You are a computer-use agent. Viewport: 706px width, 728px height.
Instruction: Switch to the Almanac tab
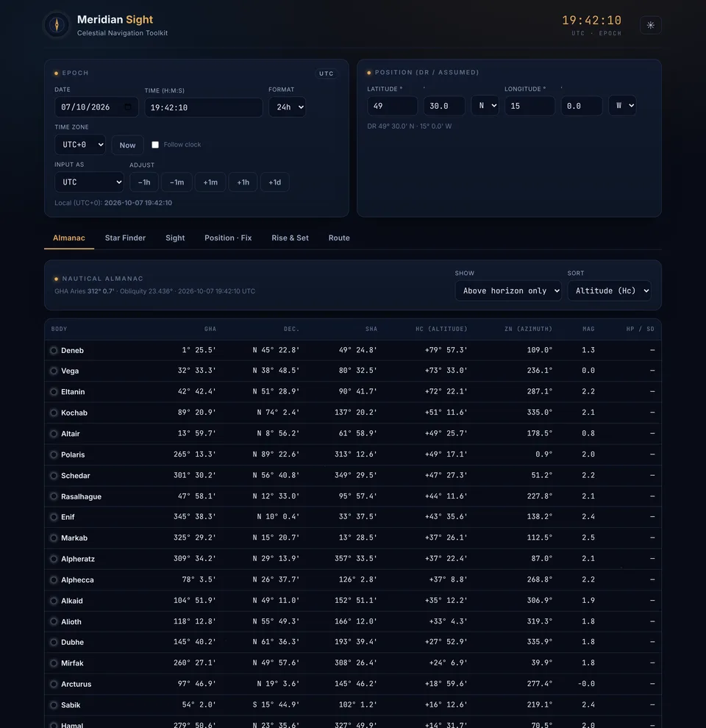[x=68, y=238]
